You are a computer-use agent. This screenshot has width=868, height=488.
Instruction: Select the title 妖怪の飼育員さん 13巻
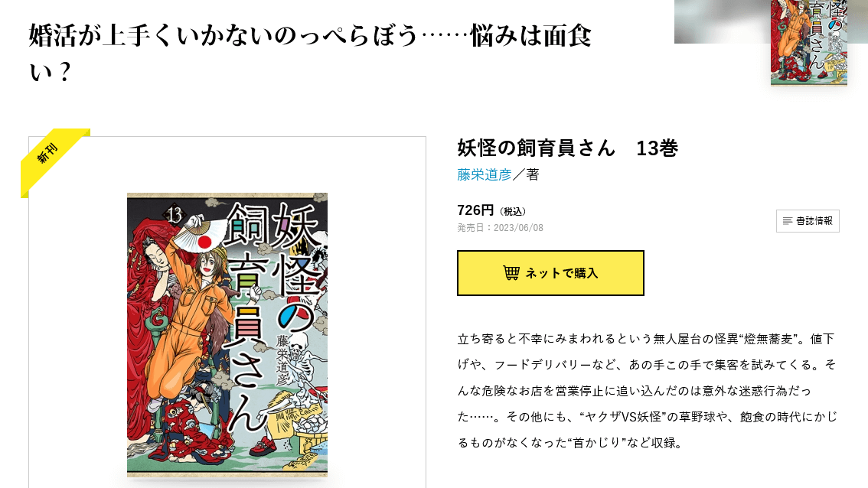point(567,148)
